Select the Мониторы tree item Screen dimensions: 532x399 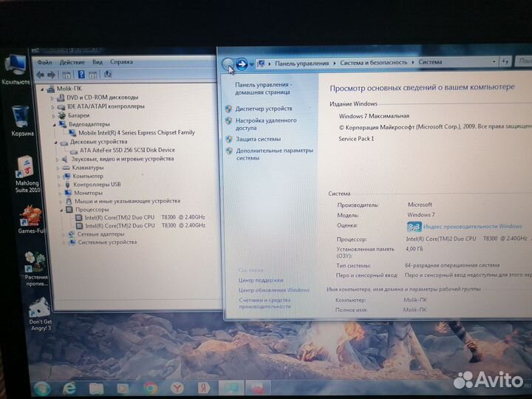[88, 193]
